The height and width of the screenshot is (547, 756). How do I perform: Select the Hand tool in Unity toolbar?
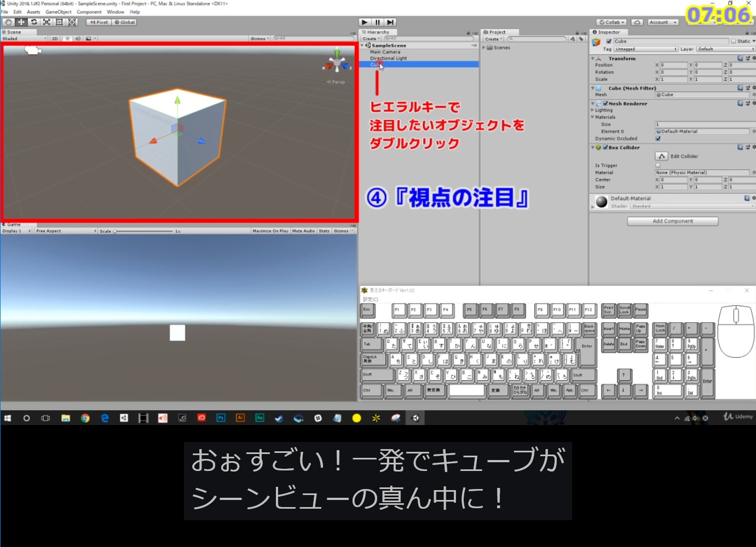[x=8, y=22]
